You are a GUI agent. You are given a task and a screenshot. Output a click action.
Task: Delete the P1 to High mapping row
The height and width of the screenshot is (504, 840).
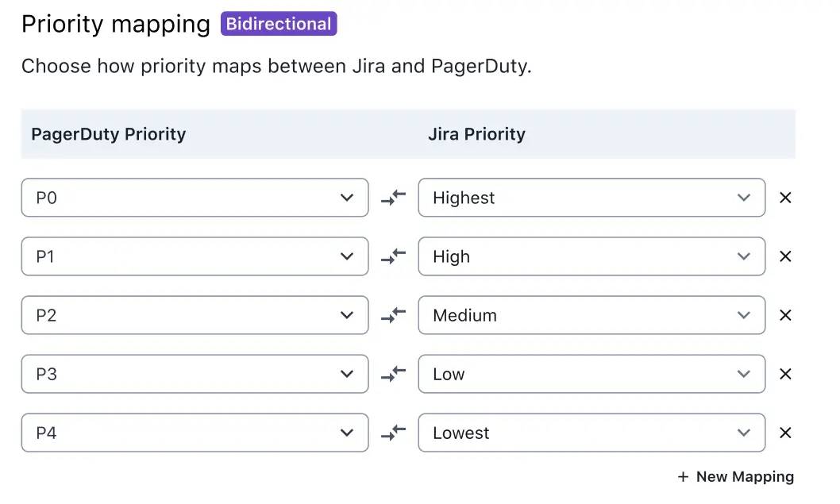point(785,256)
